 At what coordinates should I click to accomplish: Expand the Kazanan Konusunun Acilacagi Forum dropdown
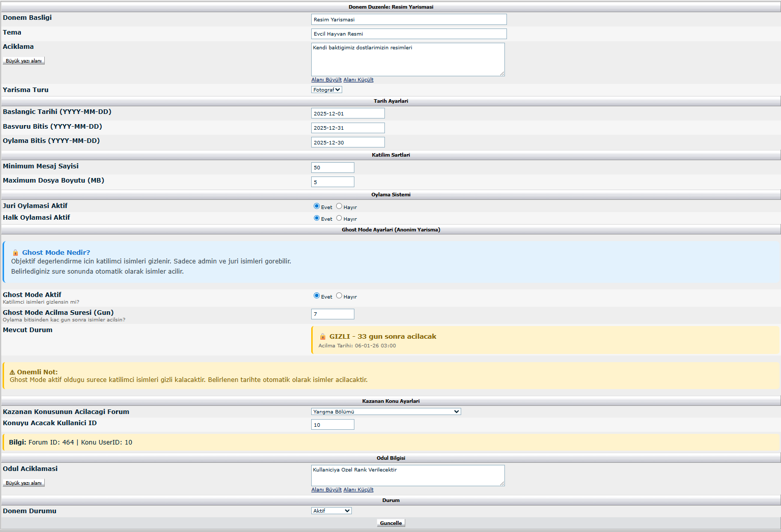[x=386, y=412]
